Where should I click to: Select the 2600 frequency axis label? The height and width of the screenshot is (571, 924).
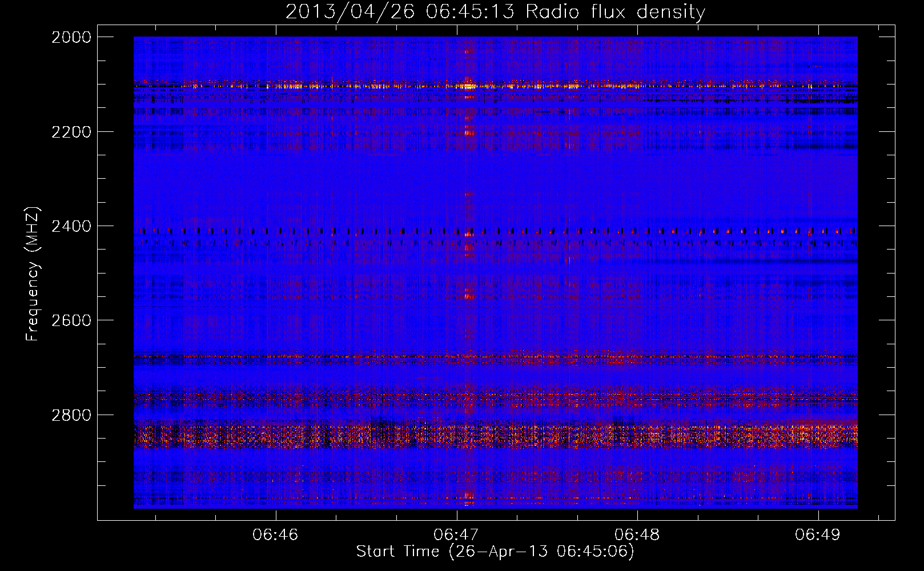tap(71, 320)
